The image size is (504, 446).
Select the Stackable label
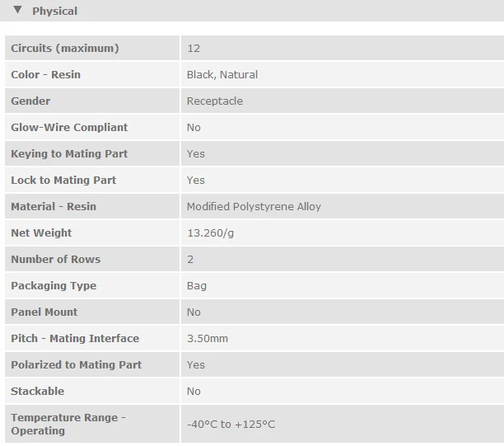[x=37, y=392]
